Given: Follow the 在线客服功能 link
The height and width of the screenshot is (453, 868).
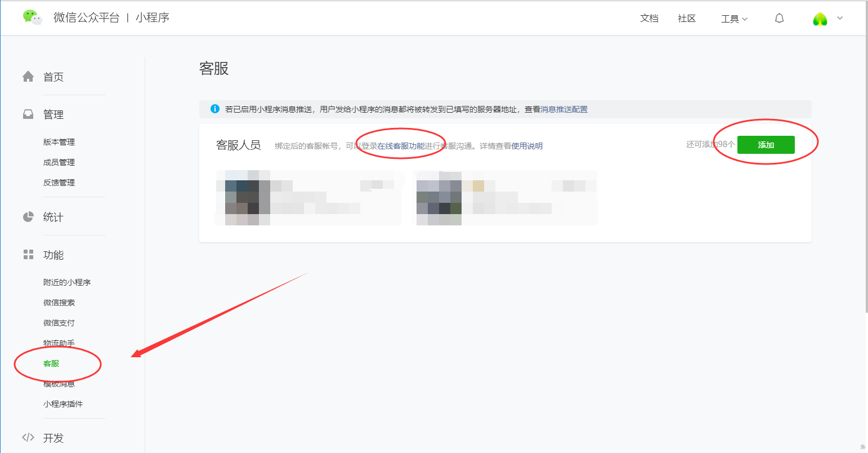Looking at the screenshot, I should click(x=401, y=146).
